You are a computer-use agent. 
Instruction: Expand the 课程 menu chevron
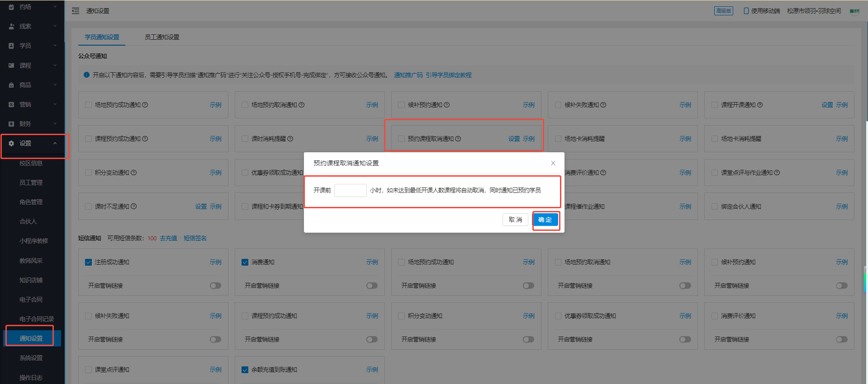pyautogui.click(x=55, y=66)
